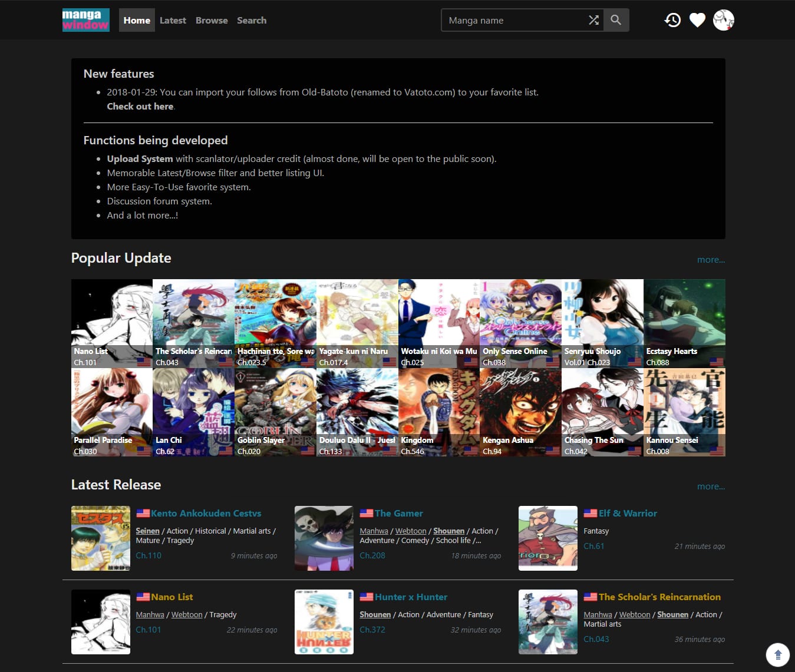
Task: Open Hachinan tte popular update cover
Action: [275, 323]
